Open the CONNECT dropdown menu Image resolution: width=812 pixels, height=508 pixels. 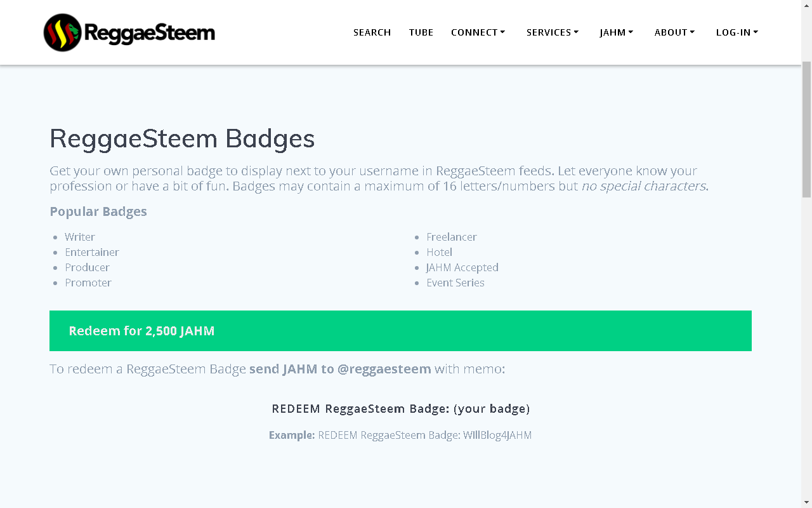(478, 32)
